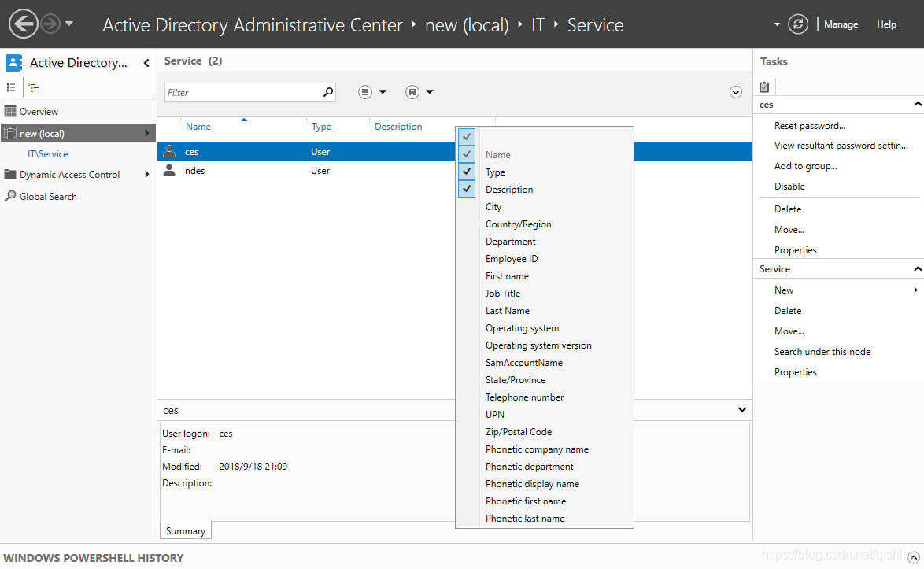Open dropdown arrow left of the refresh icon
Screen dimensions: 924x569
point(777,24)
